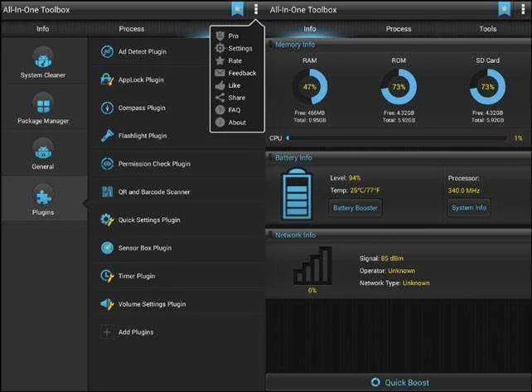Click the Battery Booster button
532x392 pixels.
pos(355,208)
